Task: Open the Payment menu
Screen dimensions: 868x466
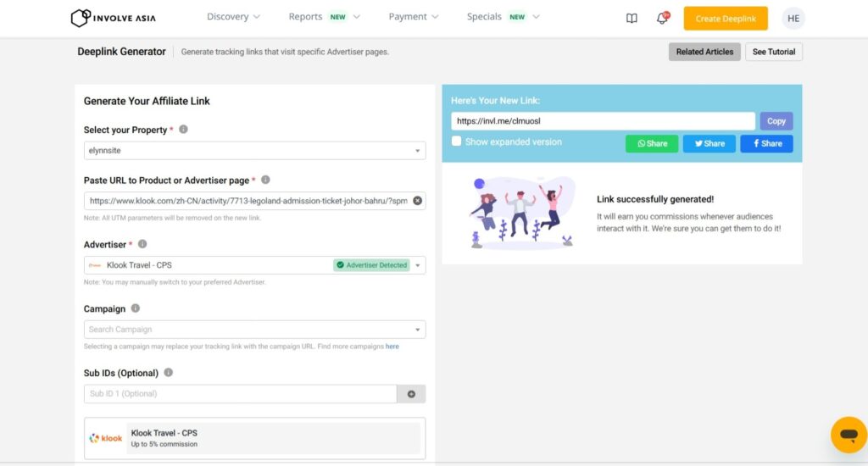Action: tap(413, 17)
